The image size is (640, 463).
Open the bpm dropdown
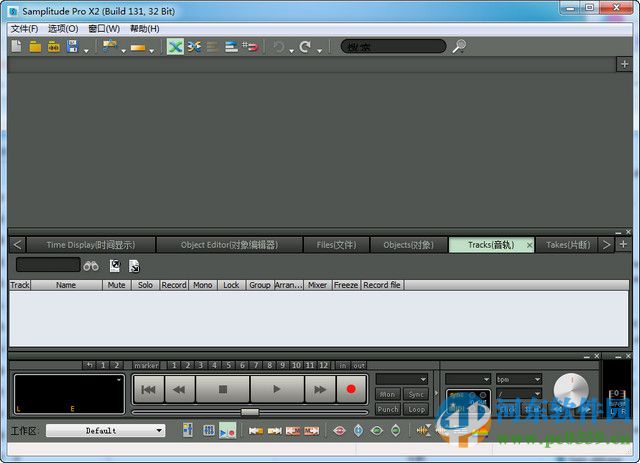pyautogui.click(x=518, y=380)
